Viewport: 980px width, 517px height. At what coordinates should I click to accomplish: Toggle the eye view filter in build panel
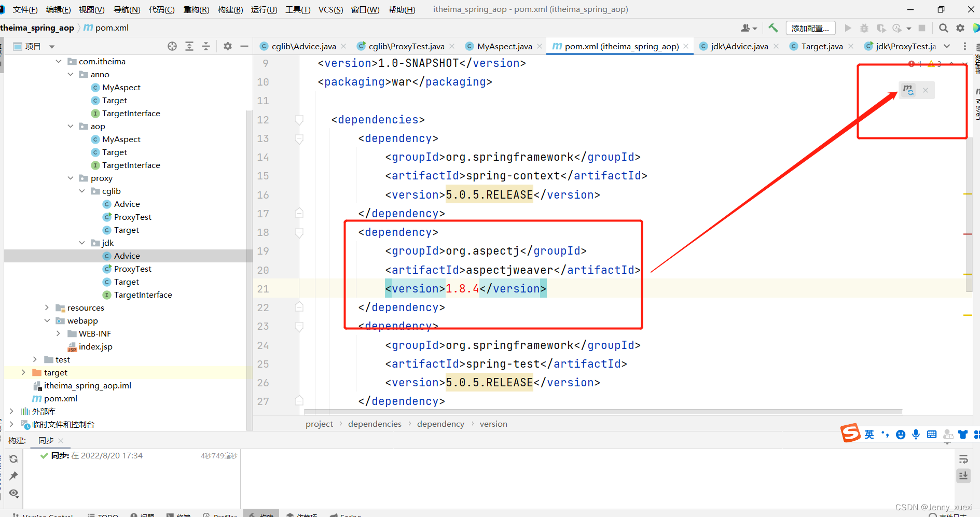13,493
